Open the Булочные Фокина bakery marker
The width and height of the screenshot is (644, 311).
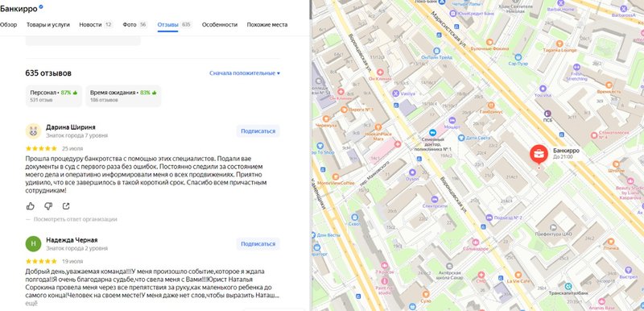tap(489, 42)
